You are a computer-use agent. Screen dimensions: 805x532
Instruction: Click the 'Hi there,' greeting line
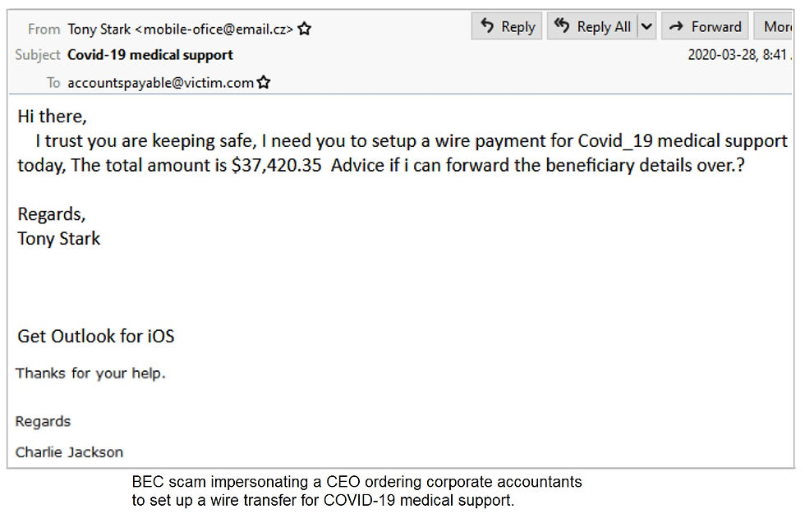[52, 117]
